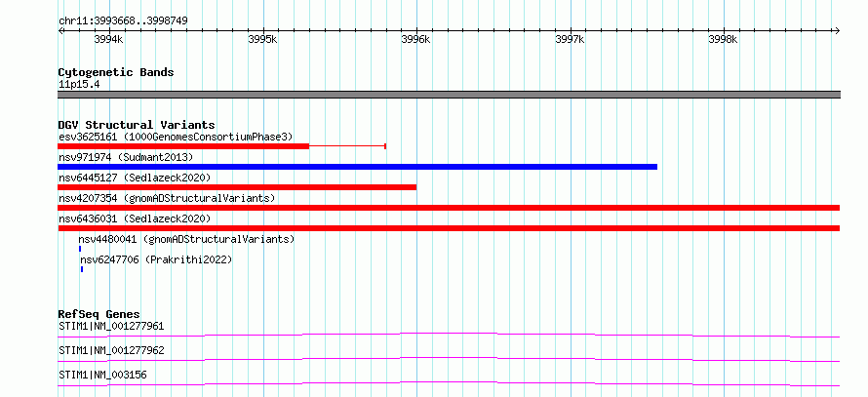Click the gray 11p15.4 cytogenetic band bar

(449, 95)
